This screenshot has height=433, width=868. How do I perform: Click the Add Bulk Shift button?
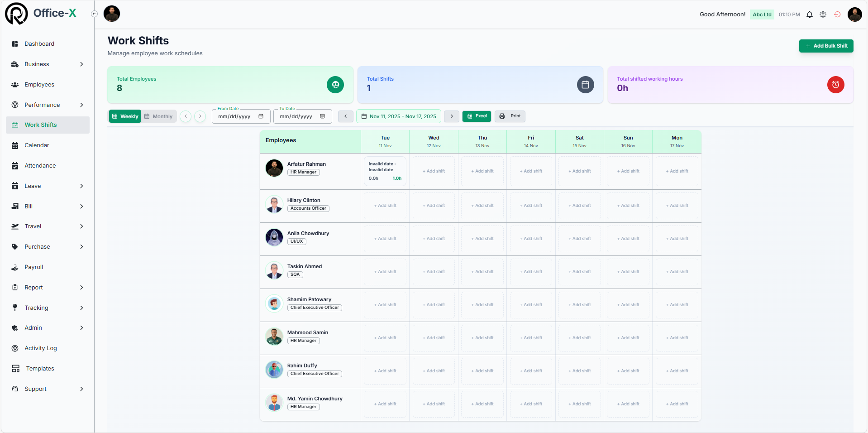825,46
